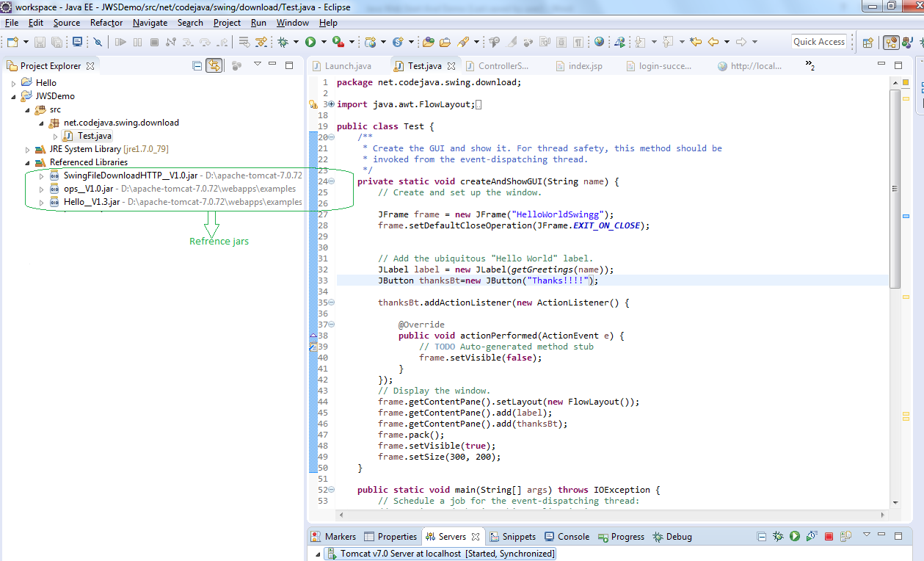Switch to the Launch.java editor tab
The image size is (924, 561).
342,66
